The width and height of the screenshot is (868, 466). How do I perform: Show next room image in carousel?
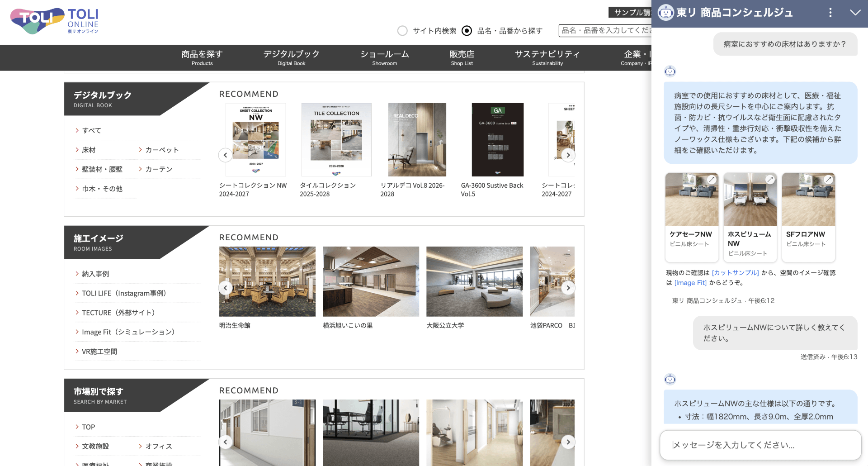[x=568, y=288]
